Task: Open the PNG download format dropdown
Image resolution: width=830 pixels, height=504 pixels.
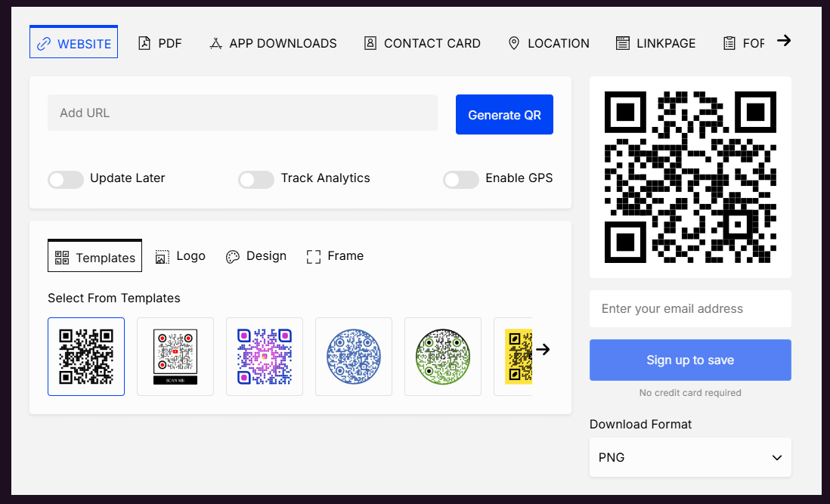Action: pos(690,457)
